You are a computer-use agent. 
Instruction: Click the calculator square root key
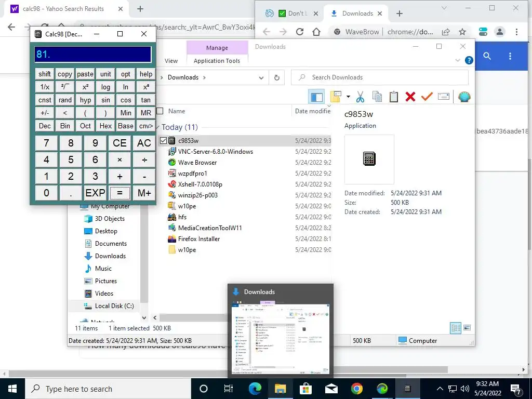point(65,87)
